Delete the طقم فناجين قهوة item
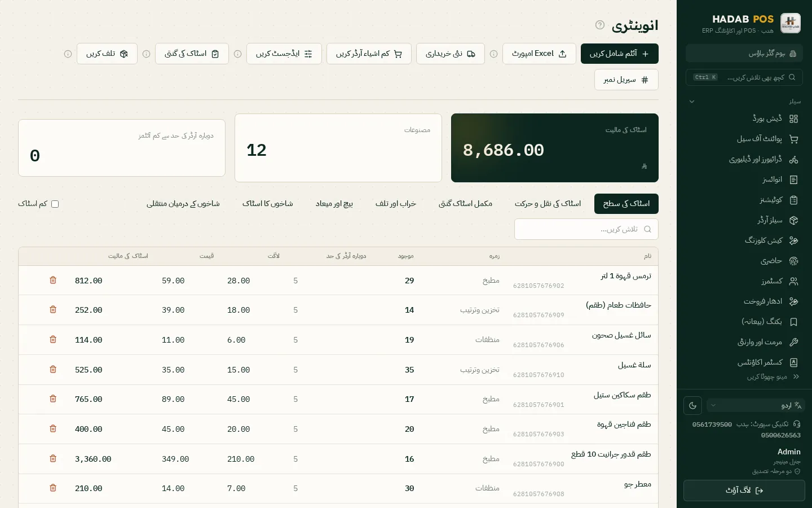 [x=53, y=428]
